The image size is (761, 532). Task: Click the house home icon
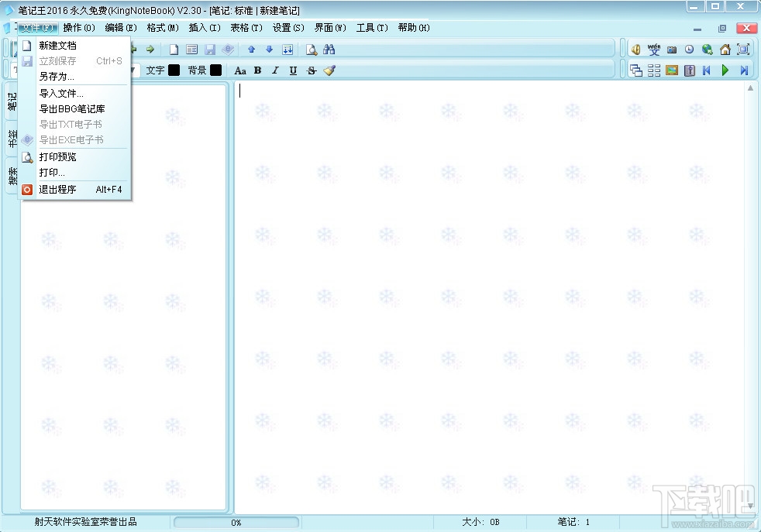[x=725, y=50]
